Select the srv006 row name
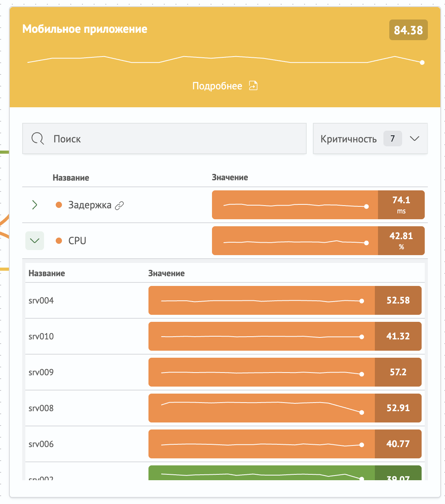The width and height of the screenshot is (445, 504). (41, 444)
